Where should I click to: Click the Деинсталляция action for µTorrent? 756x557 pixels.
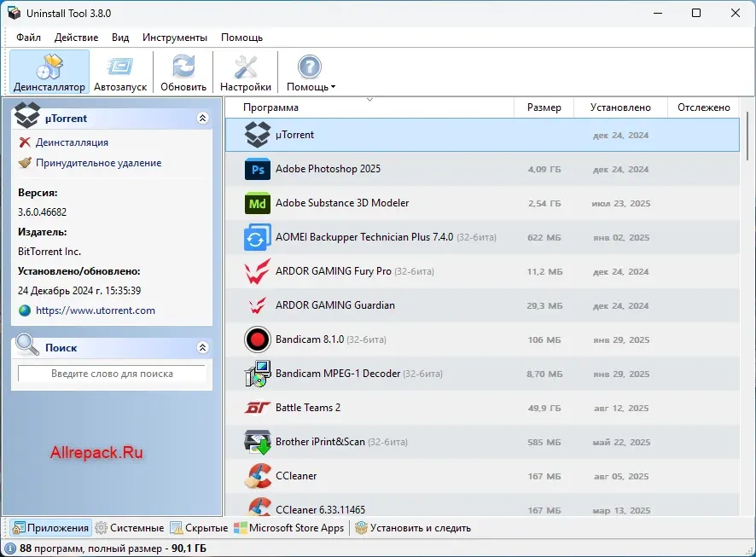click(x=72, y=142)
